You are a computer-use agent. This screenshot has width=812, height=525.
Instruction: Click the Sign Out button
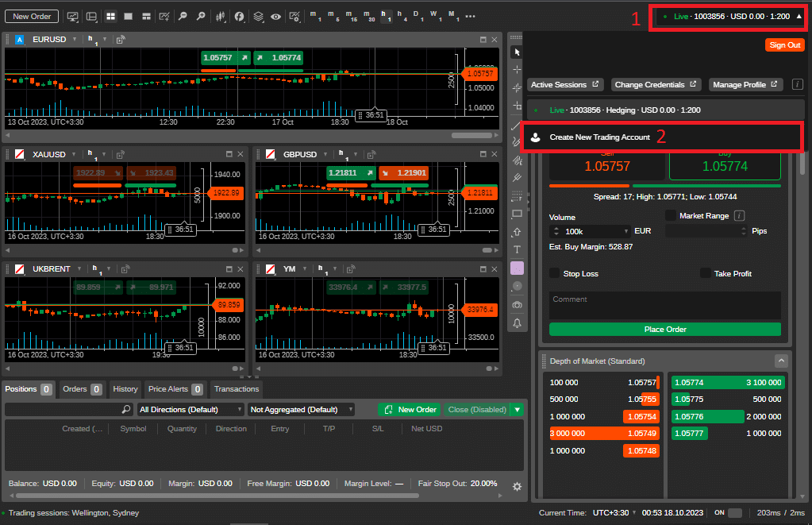[784, 45]
